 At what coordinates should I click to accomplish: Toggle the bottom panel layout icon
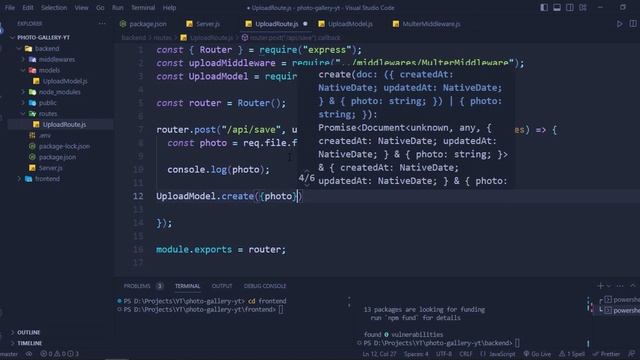(557, 7)
